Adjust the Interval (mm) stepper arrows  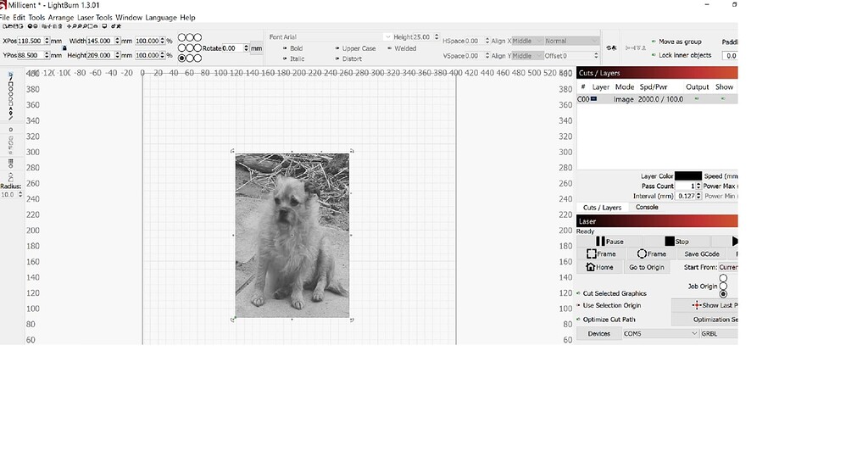tap(698, 196)
